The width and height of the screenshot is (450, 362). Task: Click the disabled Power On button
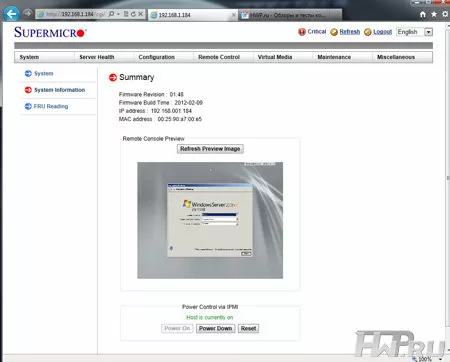(177, 328)
